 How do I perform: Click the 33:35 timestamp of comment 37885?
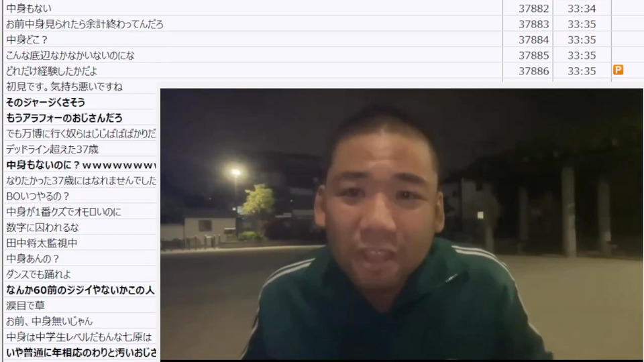tap(582, 56)
